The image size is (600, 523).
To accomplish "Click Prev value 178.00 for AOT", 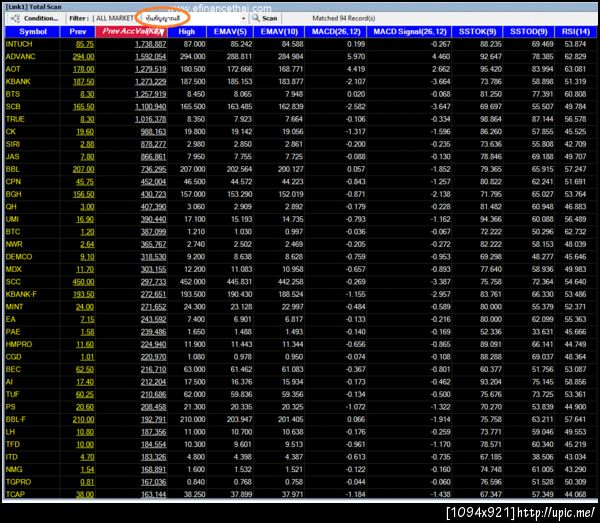I will pos(83,69).
